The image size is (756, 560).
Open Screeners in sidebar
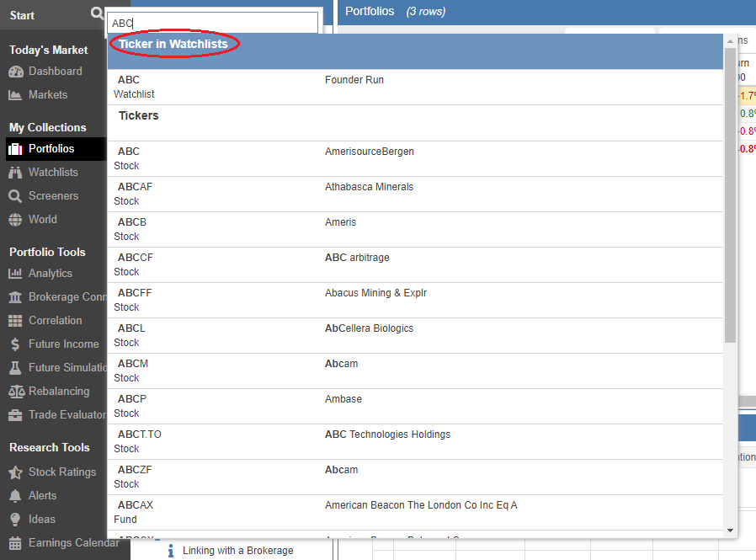point(53,196)
